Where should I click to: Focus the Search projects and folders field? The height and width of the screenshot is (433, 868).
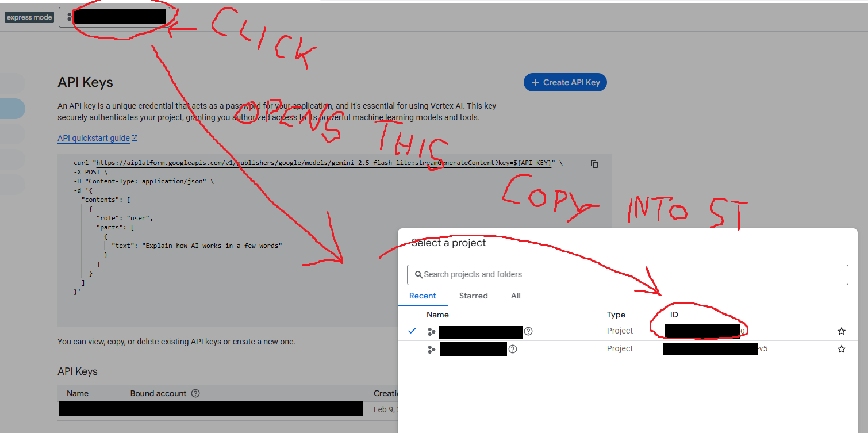click(x=627, y=275)
